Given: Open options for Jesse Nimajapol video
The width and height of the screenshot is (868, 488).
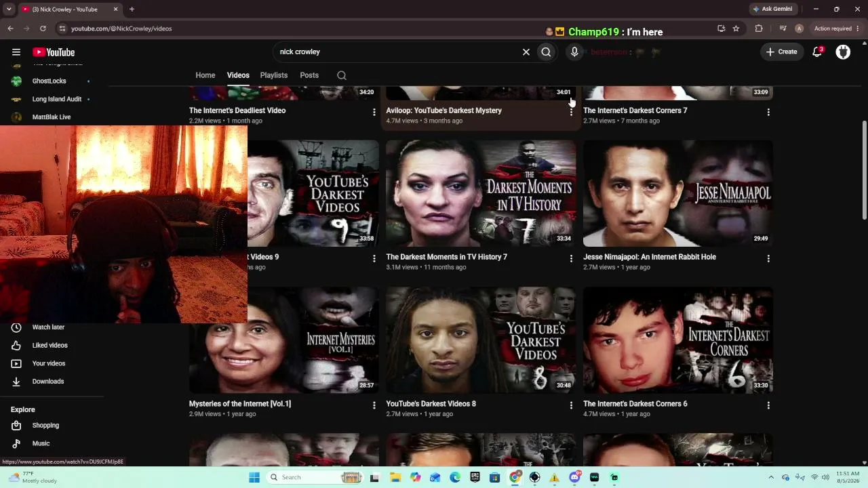Looking at the screenshot, I should pos(768,258).
